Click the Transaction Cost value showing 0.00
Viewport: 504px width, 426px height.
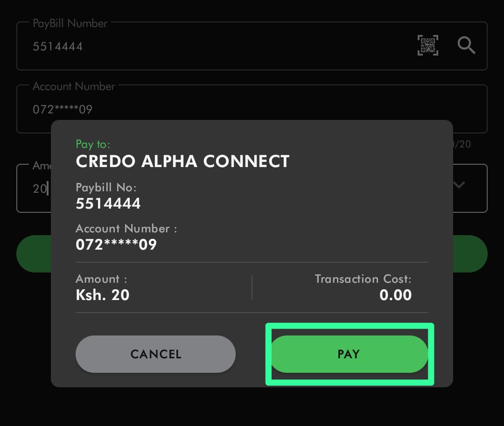pos(395,294)
